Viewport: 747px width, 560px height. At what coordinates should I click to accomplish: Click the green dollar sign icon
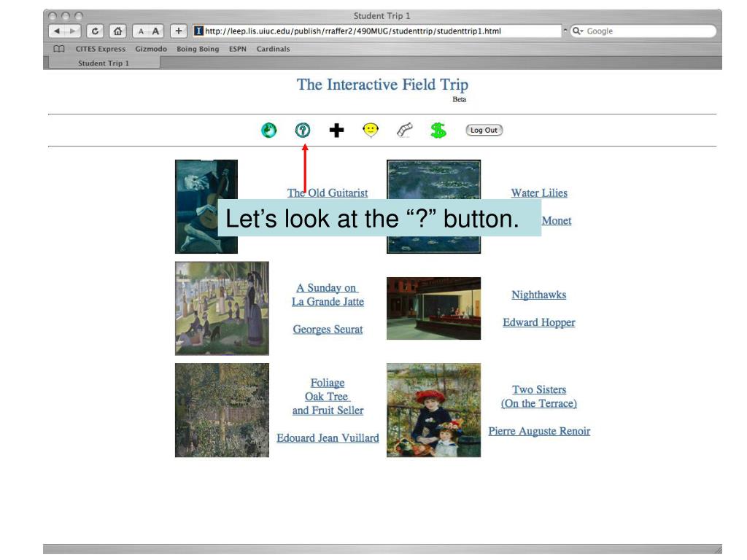click(438, 130)
